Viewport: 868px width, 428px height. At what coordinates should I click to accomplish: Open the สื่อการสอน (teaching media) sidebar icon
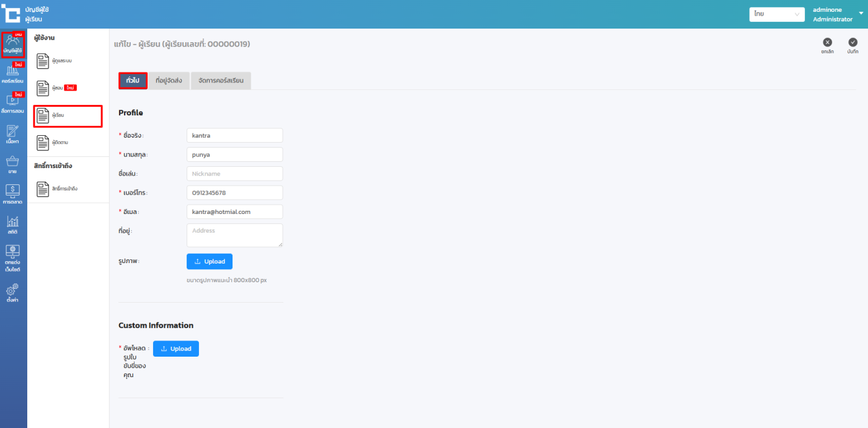[x=12, y=103]
